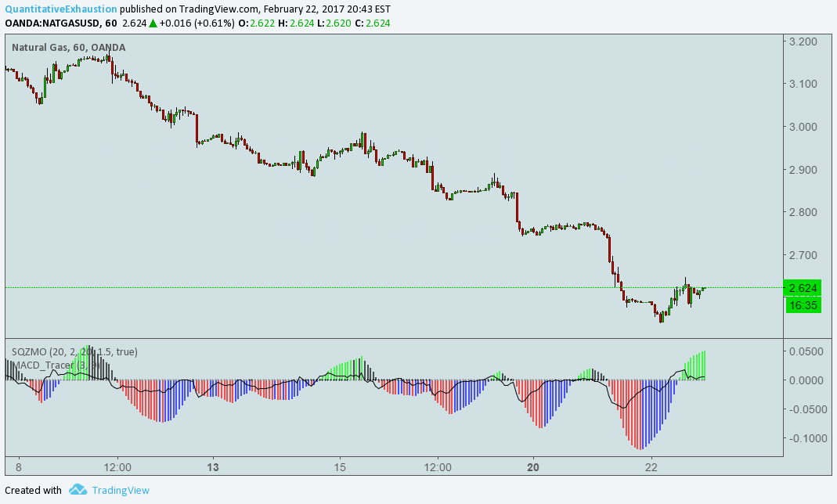
Task: Click the current price label 2.624 on axis
Action: [x=803, y=288]
